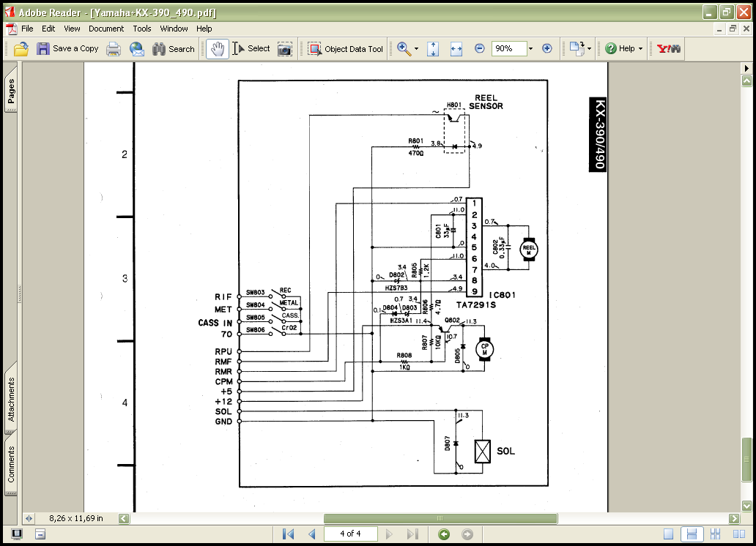
Task: Choose the Select text tool
Action: tap(251, 49)
